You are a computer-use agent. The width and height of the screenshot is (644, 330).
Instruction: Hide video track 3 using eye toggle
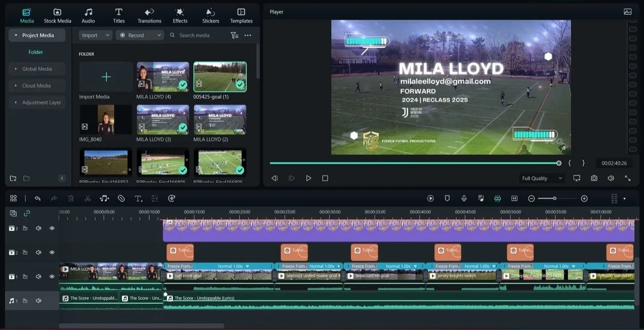(52, 227)
